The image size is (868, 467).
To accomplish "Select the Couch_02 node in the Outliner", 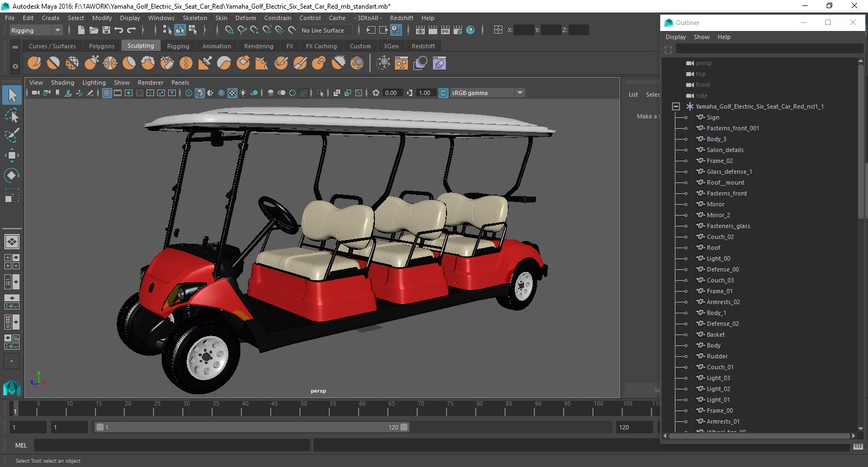I will coord(720,237).
